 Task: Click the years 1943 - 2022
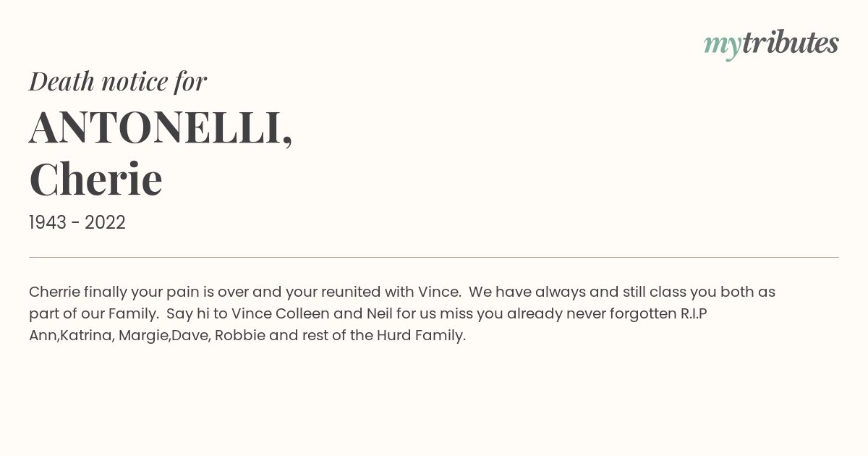[77, 223]
